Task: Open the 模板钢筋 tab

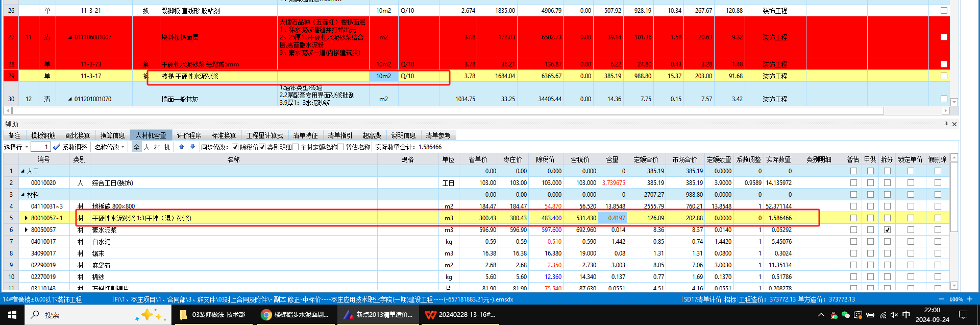Action: tap(43, 135)
